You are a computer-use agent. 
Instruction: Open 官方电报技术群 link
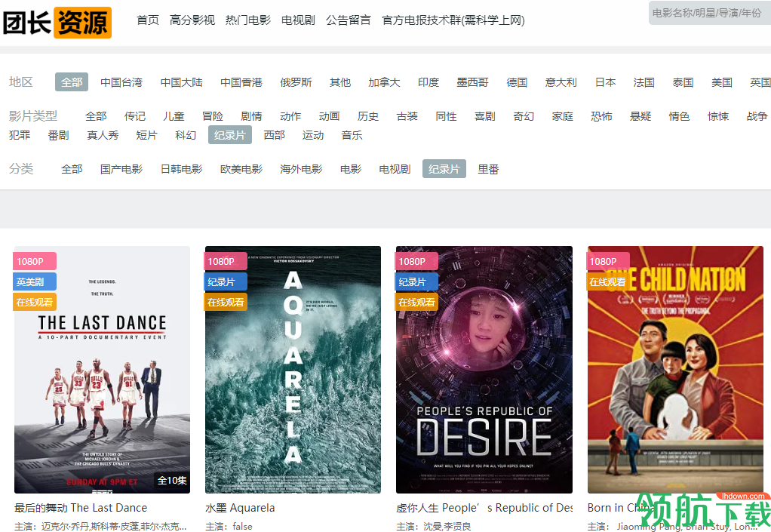coord(453,20)
